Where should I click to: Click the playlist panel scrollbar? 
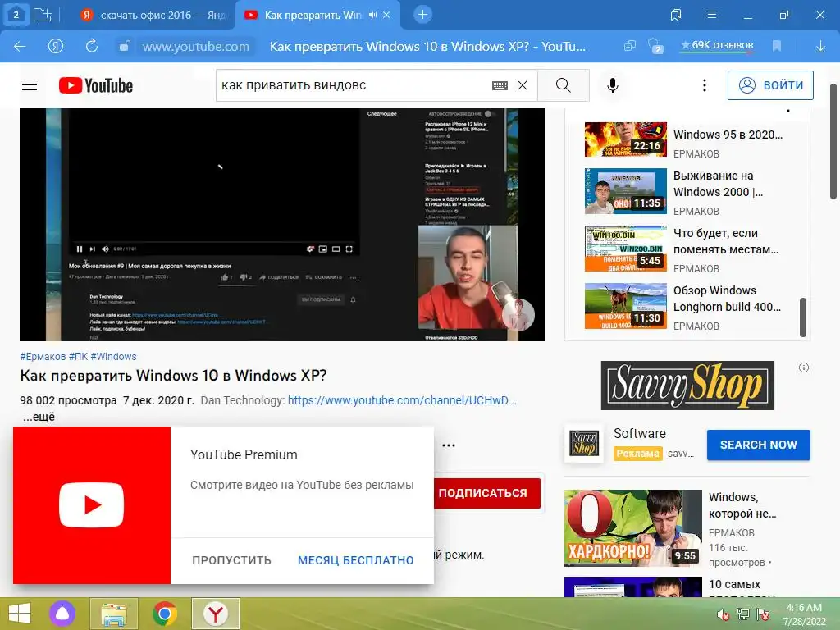[802, 317]
